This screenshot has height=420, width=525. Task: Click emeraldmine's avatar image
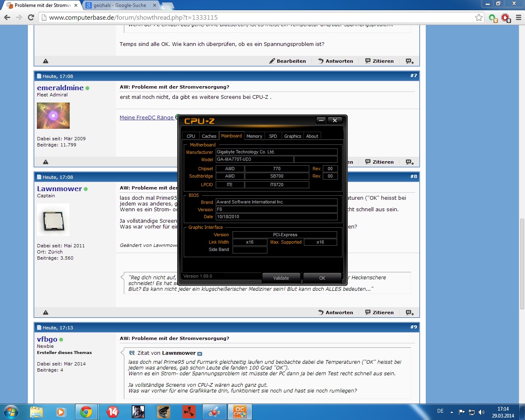53,116
